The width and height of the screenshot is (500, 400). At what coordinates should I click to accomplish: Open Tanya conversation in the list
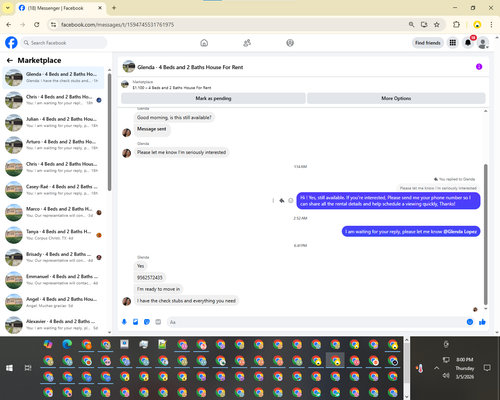tap(53, 235)
